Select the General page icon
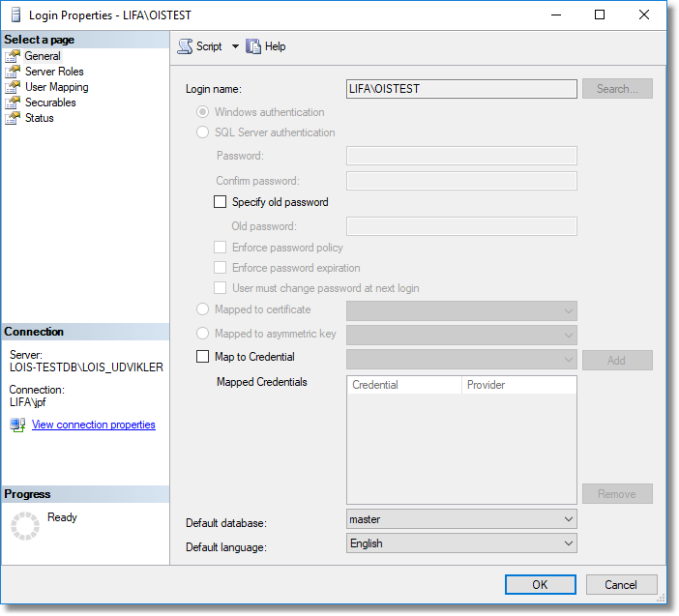 [x=13, y=56]
